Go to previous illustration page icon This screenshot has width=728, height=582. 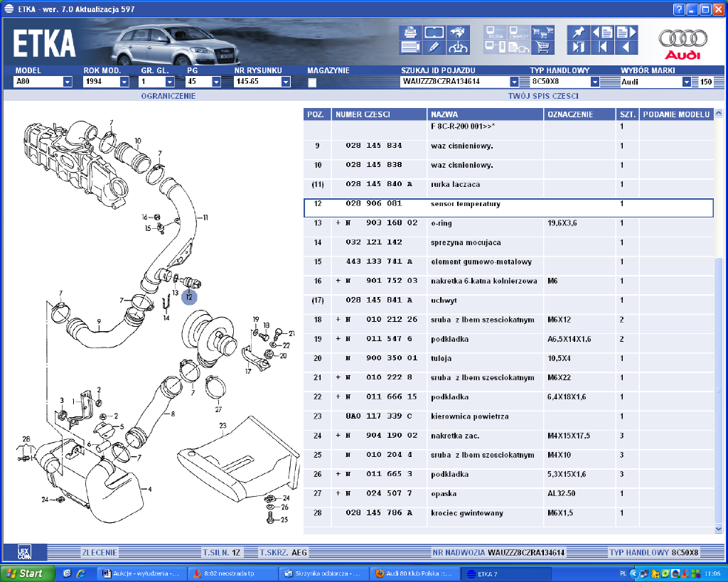click(x=603, y=32)
